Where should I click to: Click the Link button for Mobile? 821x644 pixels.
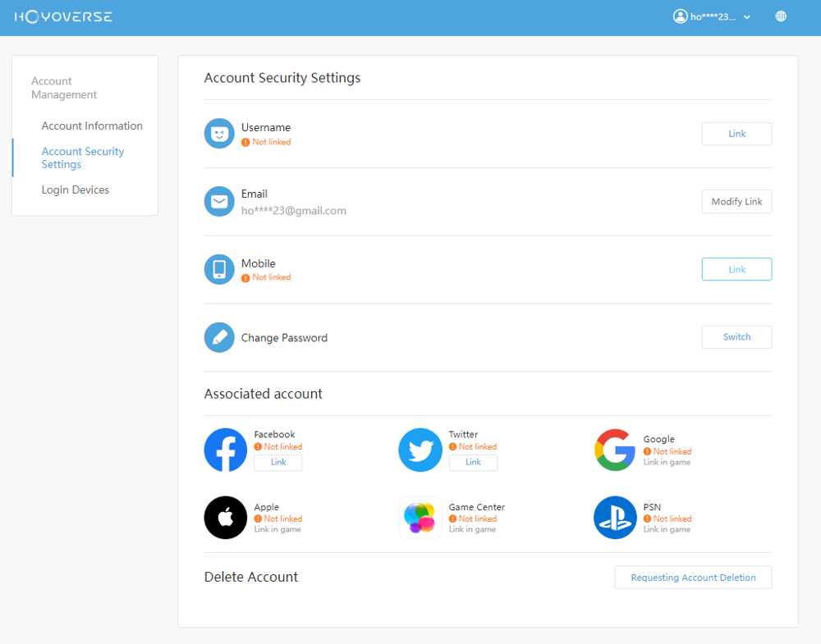736,269
